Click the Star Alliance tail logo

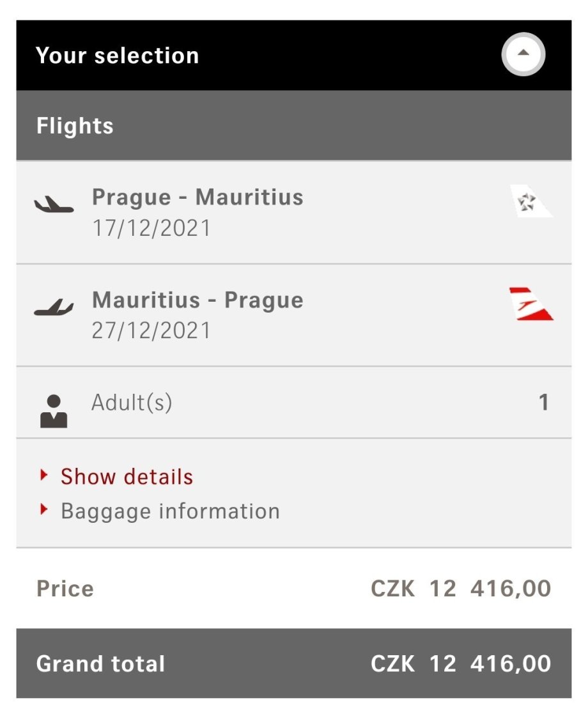pyautogui.click(x=530, y=201)
